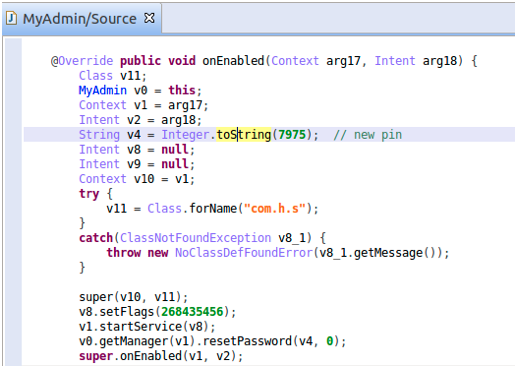Screen dimensions: 516x369
Task: Click the super(v10, v11) line
Action: point(134,297)
